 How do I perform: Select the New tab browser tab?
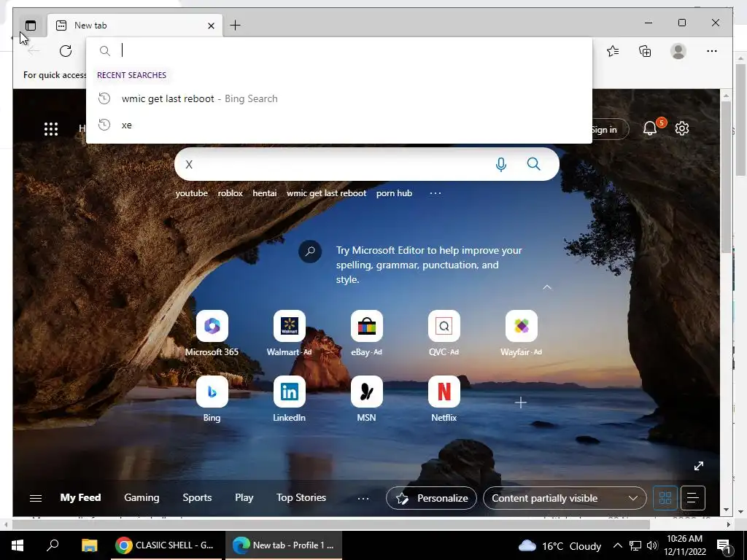(x=135, y=26)
